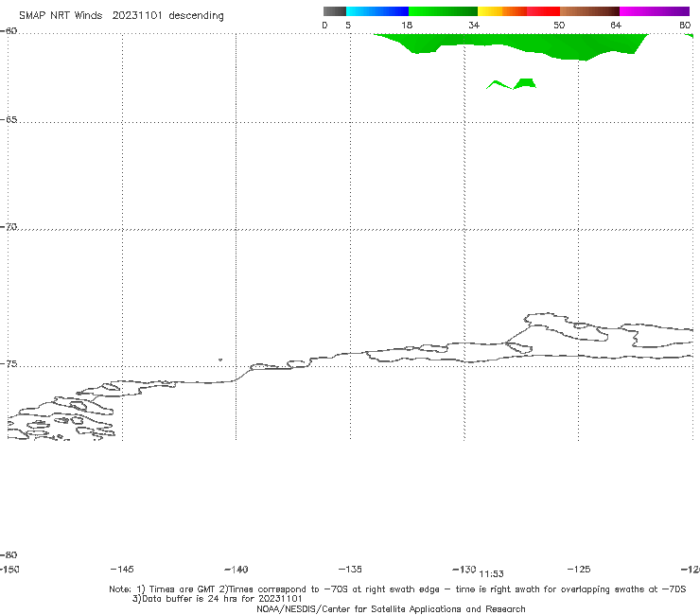Click the latitude label '-70'
Screen dimensions: 700x615
click(x=9, y=227)
